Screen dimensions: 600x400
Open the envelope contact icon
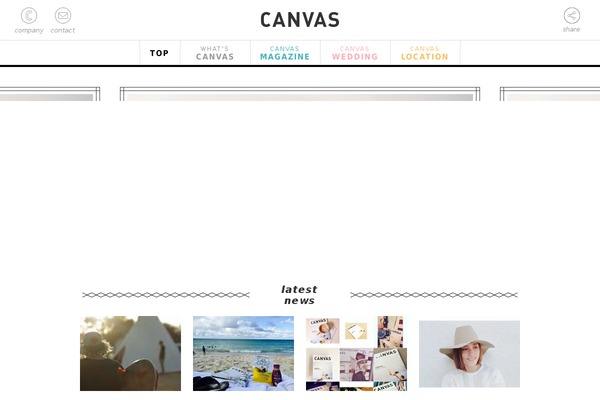coord(63,16)
